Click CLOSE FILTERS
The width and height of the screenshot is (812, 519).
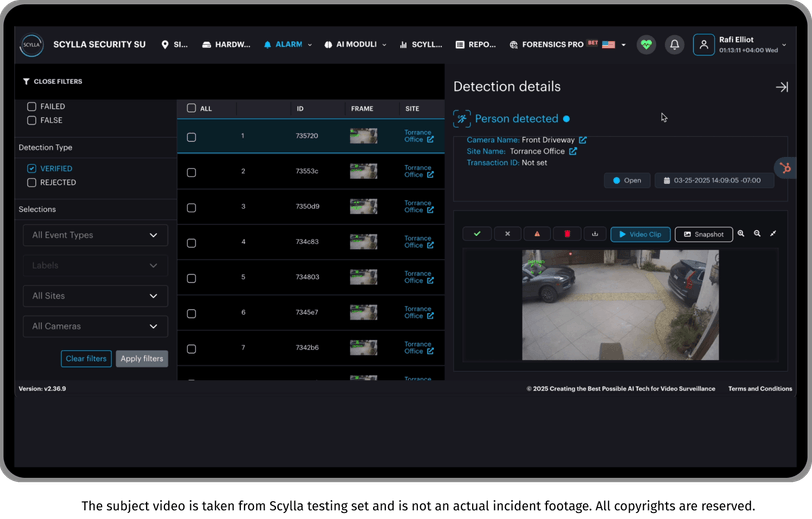click(52, 81)
